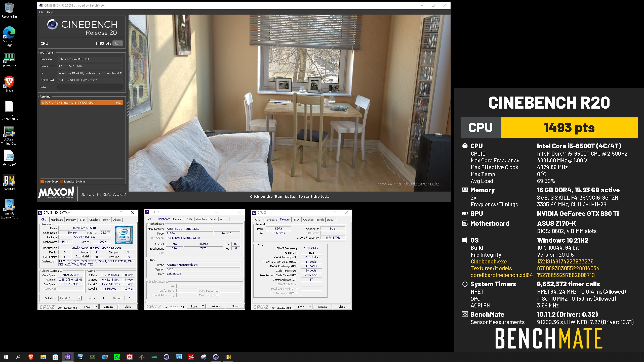Click the red 64 taskbar icon

coord(191,357)
